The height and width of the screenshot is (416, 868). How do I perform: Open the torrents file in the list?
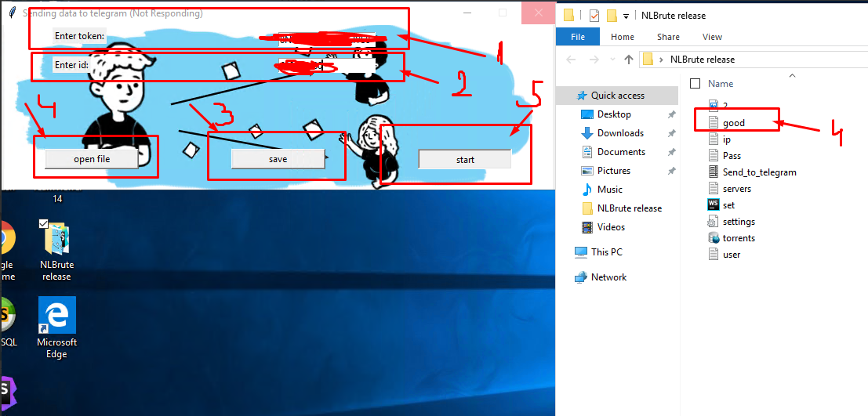coord(739,238)
